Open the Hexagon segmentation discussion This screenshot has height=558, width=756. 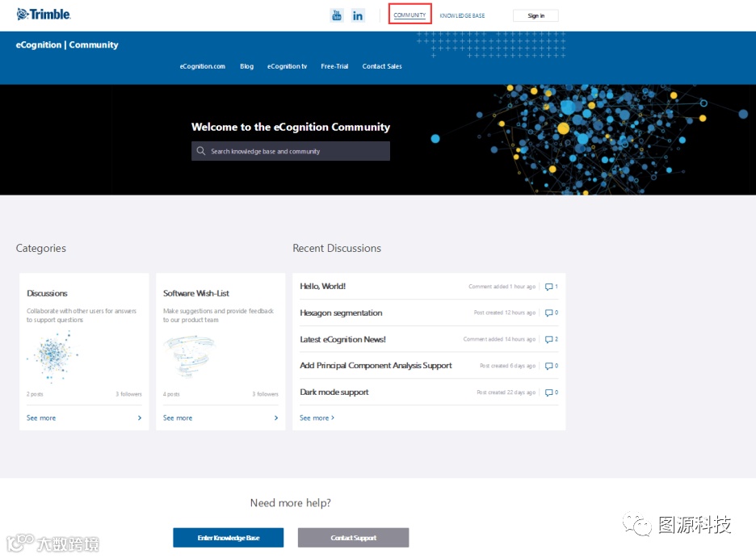[x=341, y=313]
